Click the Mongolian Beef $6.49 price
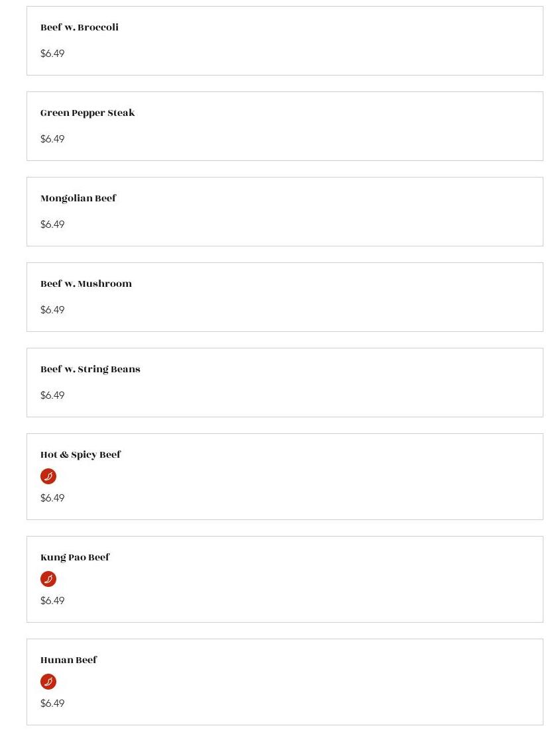Image resolution: width=560 pixels, height=732 pixels. click(52, 225)
